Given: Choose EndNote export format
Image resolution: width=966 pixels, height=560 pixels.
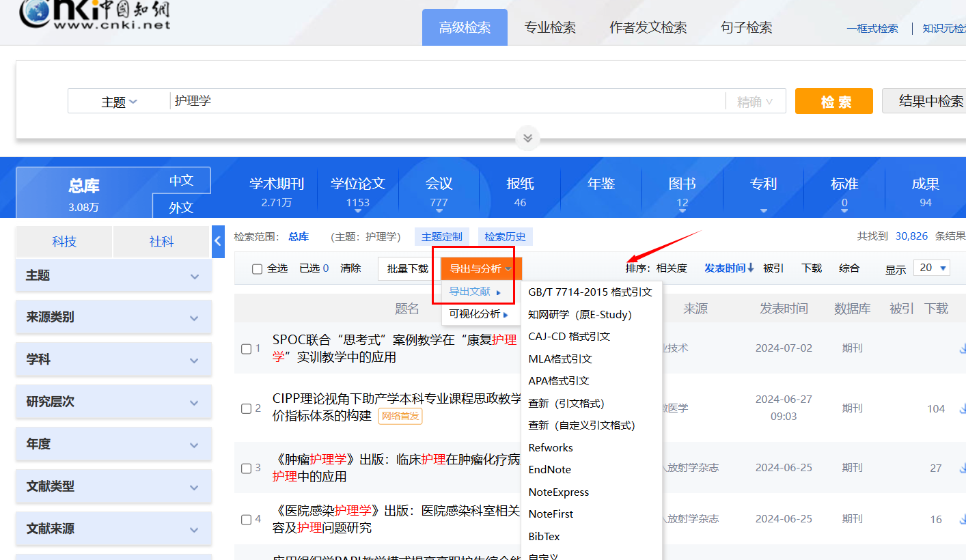Looking at the screenshot, I should (549, 470).
